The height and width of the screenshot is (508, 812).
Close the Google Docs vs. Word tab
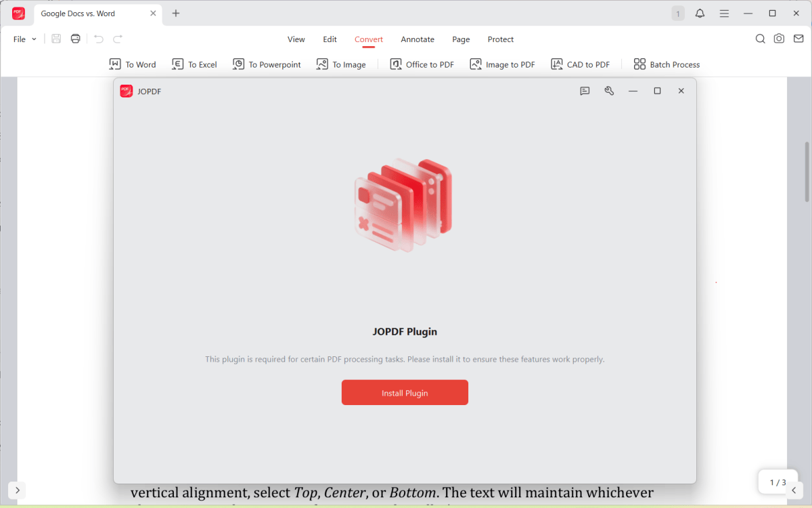(x=153, y=14)
